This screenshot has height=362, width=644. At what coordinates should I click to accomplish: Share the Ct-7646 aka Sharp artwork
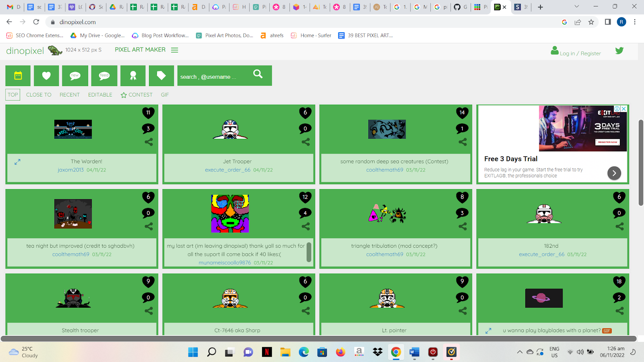click(305, 311)
